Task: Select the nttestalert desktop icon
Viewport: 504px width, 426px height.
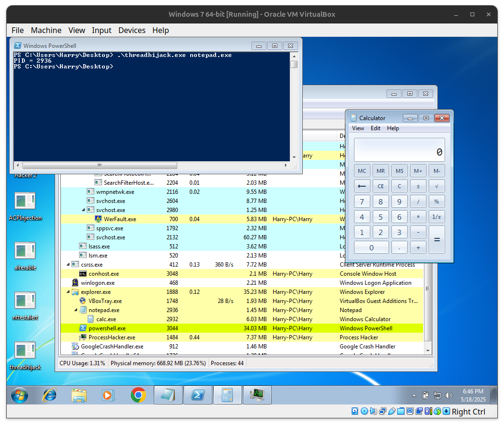Action: [25, 306]
